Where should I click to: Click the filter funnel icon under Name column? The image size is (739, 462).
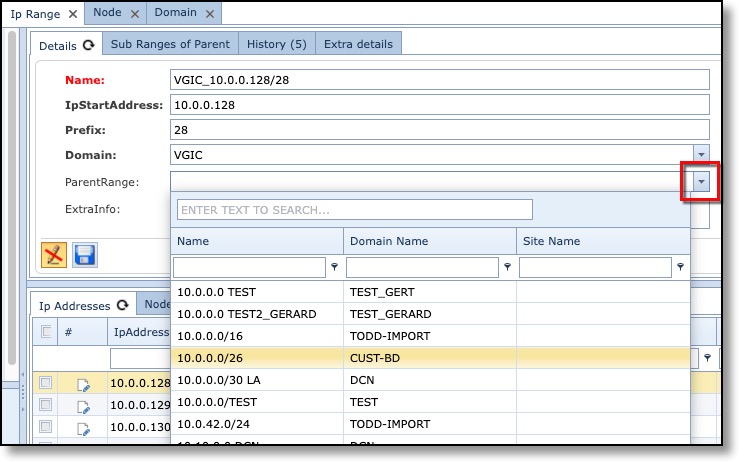(334, 267)
